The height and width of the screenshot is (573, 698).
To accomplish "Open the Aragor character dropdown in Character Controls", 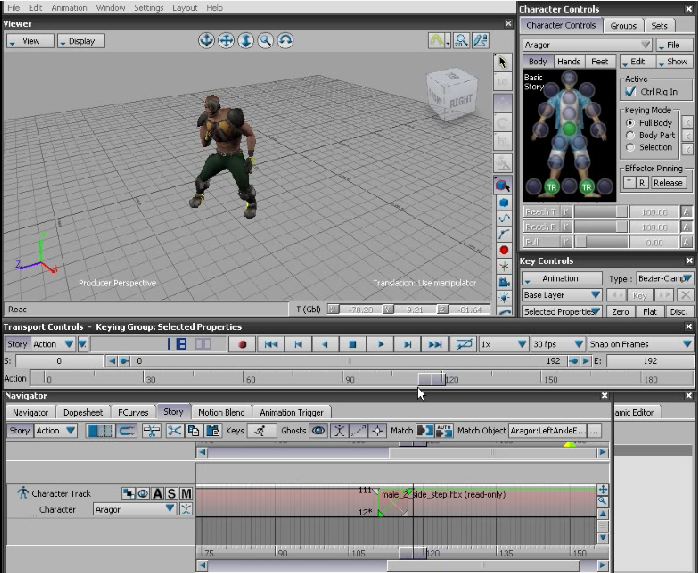I will pyautogui.click(x=587, y=45).
